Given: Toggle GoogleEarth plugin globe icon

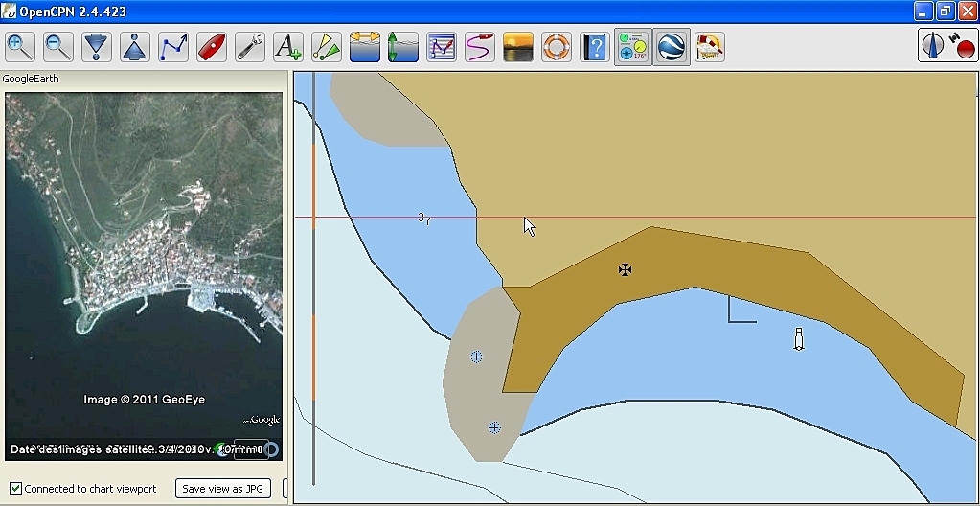Looking at the screenshot, I should tap(672, 47).
